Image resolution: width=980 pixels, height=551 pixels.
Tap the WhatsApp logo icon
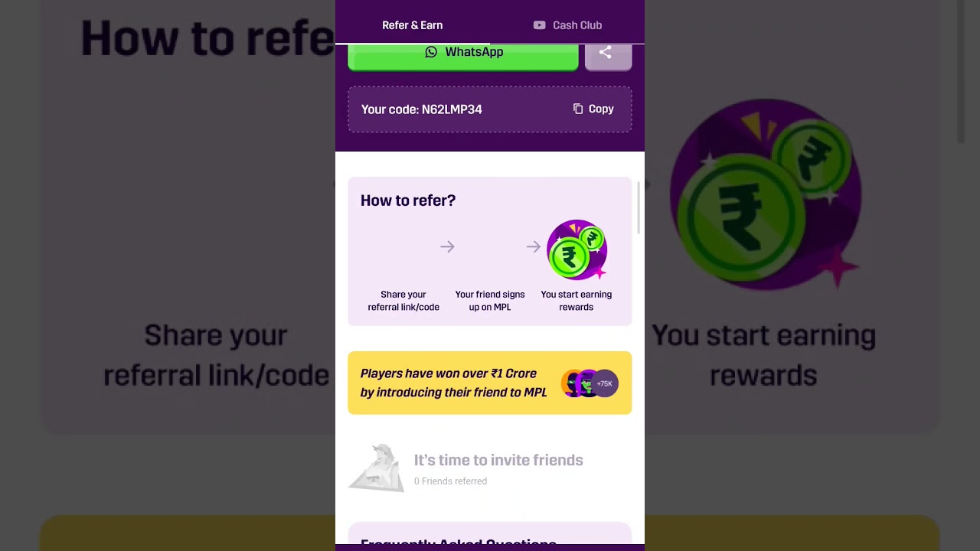pyautogui.click(x=431, y=52)
